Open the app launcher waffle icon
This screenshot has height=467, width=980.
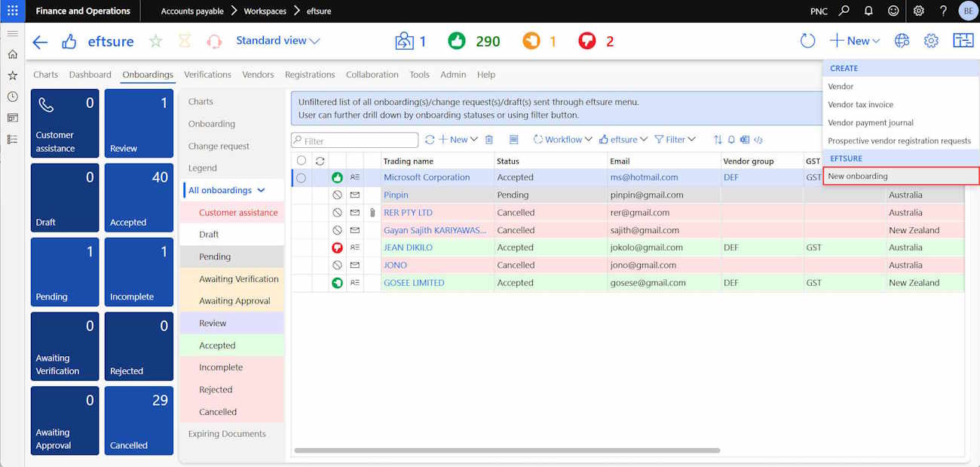[x=12, y=11]
